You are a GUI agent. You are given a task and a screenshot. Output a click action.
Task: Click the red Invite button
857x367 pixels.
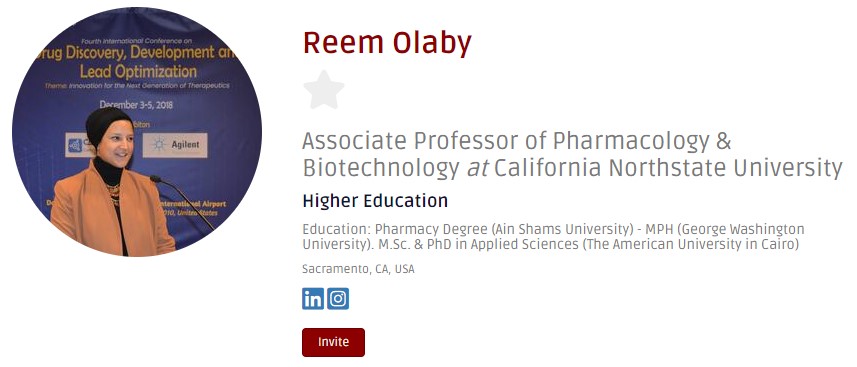click(x=333, y=342)
